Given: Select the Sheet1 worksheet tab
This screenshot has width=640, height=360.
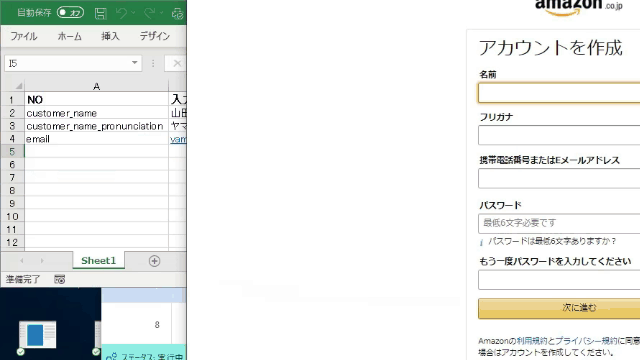Looking at the screenshot, I should pyautogui.click(x=98, y=260).
